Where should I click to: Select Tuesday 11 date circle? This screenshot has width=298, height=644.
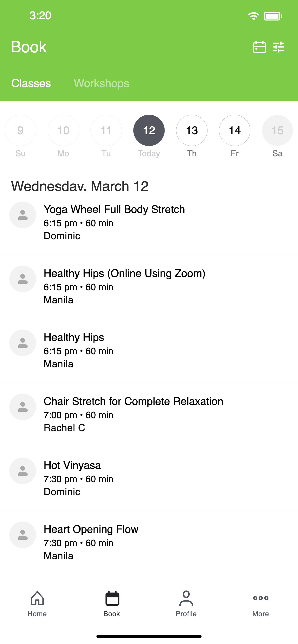pyautogui.click(x=106, y=131)
